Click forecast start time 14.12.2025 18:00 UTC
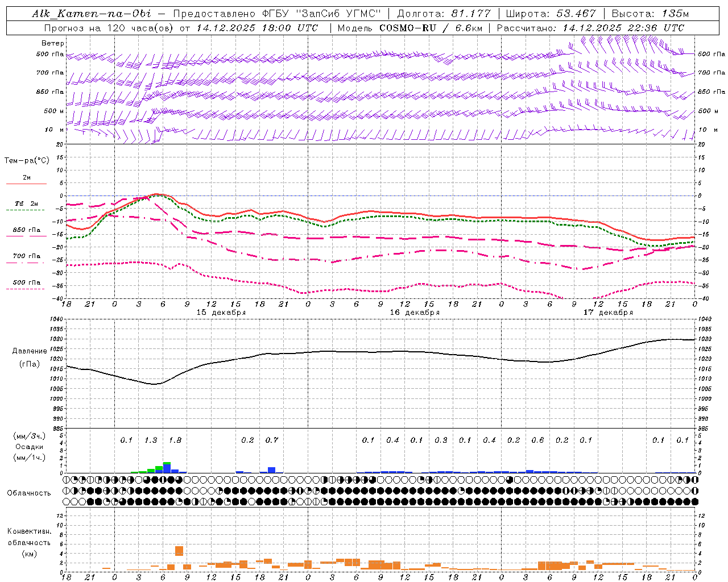728x582 pixels. (x=257, y=27)
